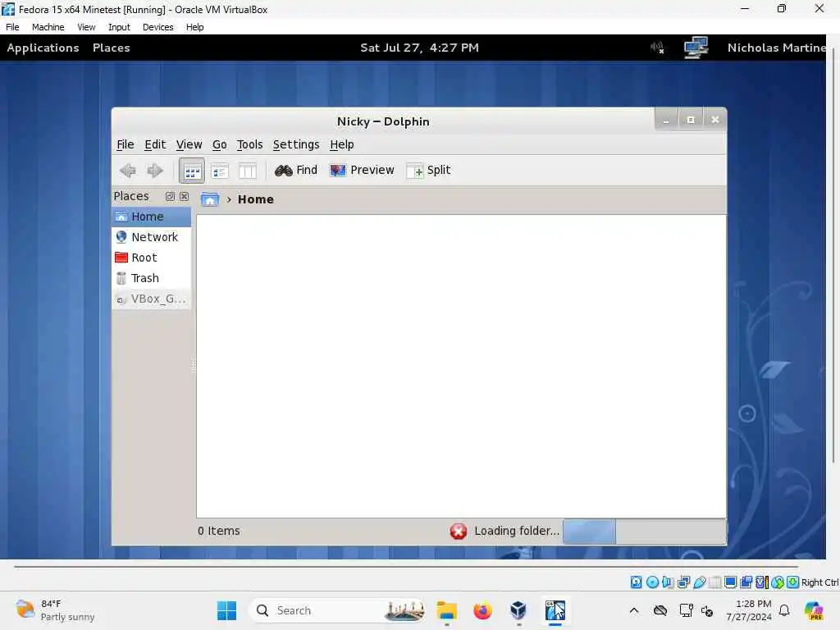The width and height of the screenshot is (840, 630).
Task: Switch to Icons view mode
Action: [192, 171]
